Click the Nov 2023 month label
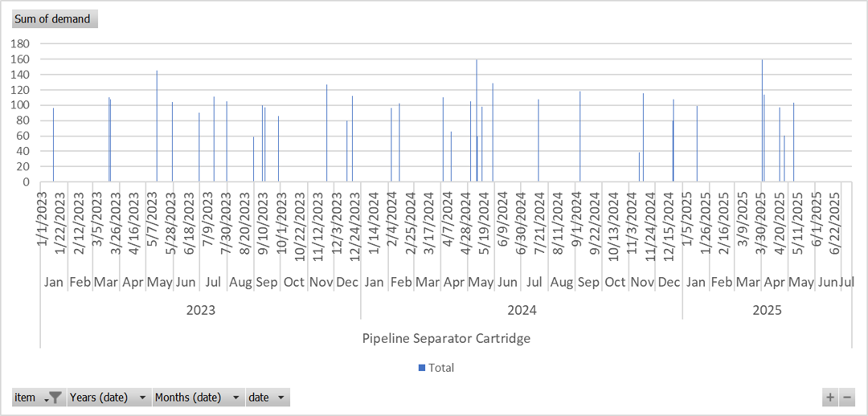The width and height of the screenshot is (868, 416). click(x=321, y=282)
